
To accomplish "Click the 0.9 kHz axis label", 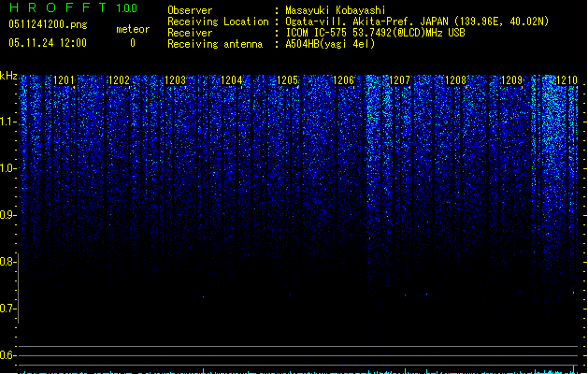I will pyautogui.click(x=7, y=215).
